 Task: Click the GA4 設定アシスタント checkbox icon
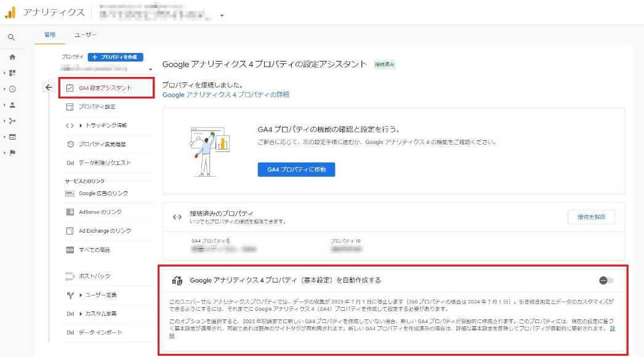click(x=70, y=88)
